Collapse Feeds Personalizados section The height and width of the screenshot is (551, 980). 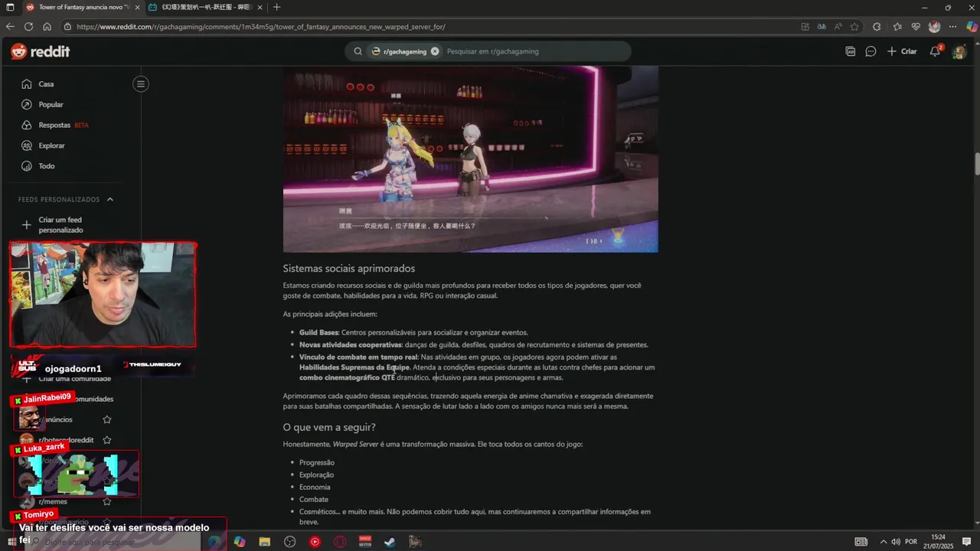pos(110,199)
